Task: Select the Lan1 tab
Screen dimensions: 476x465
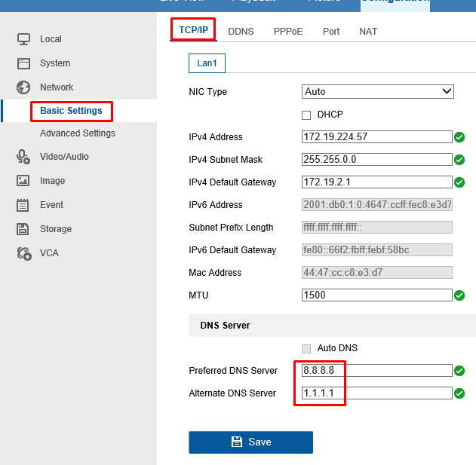Action: (207, 63)
